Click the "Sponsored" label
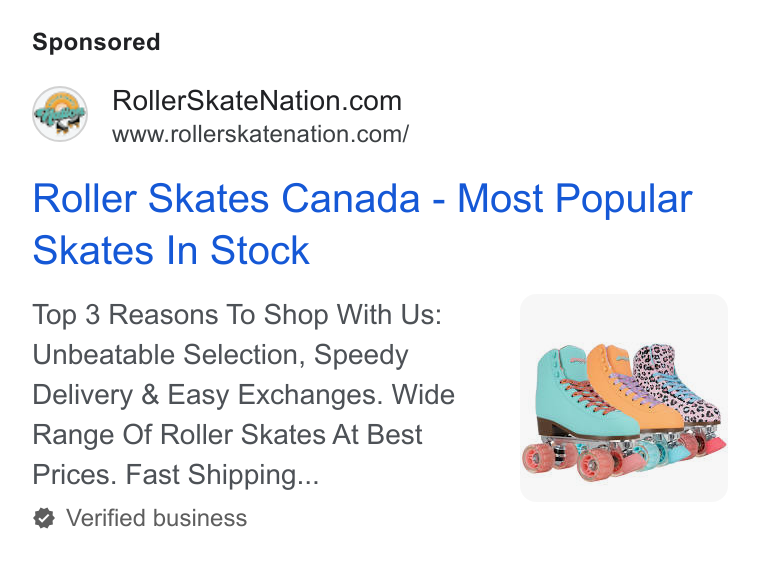The height and width of the screenshot is (566, 760). (x=96, y=42)
